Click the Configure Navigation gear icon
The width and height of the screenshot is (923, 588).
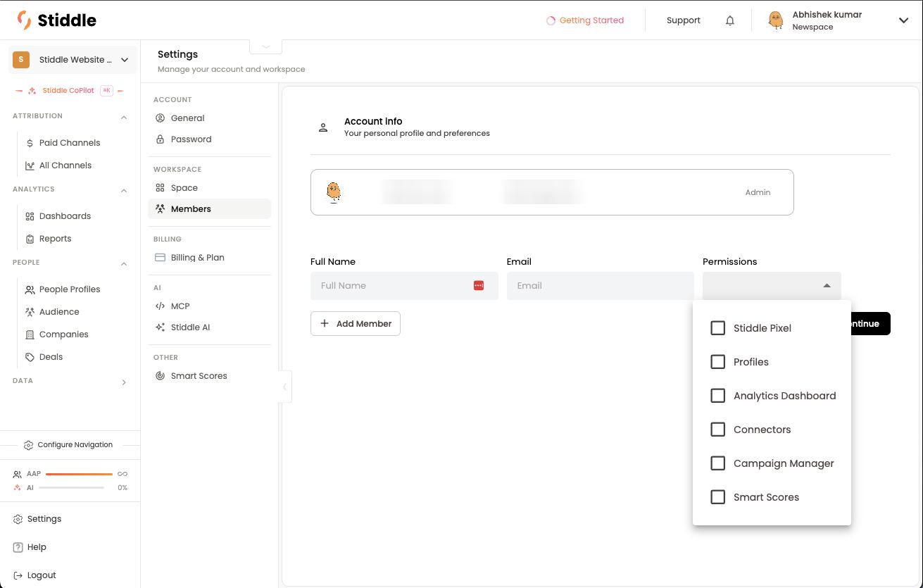28,445
